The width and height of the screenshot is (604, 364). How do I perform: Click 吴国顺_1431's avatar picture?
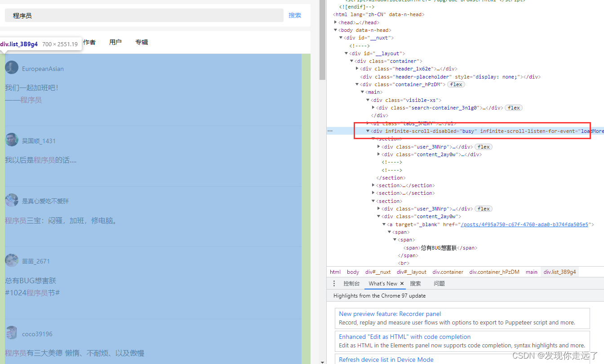pyautogui.click(x=12, y=140)
